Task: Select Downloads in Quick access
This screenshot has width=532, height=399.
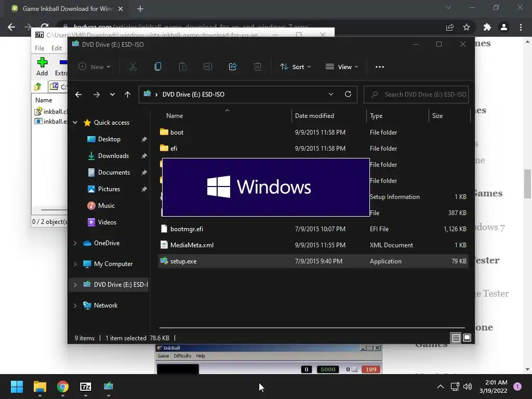Action: 113,156
